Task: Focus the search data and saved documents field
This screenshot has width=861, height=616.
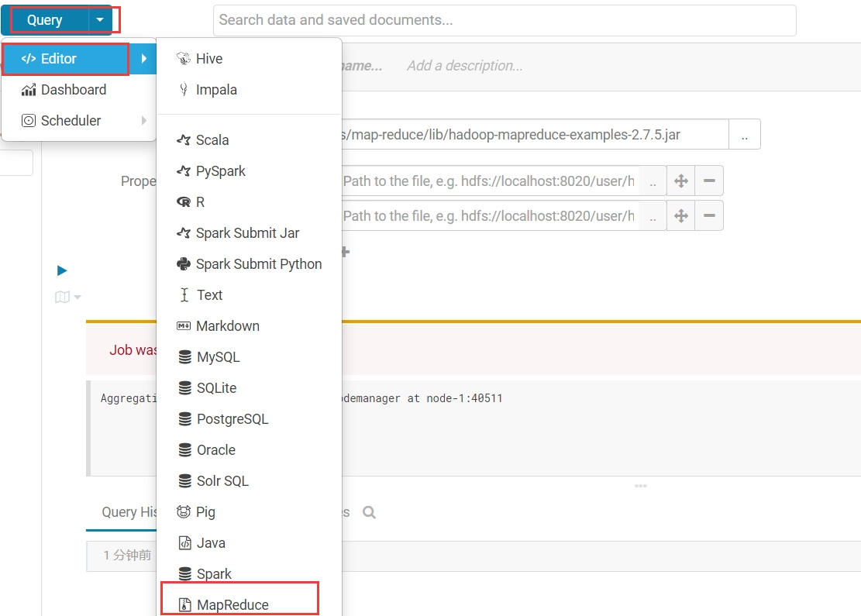Action: [505, 20]
